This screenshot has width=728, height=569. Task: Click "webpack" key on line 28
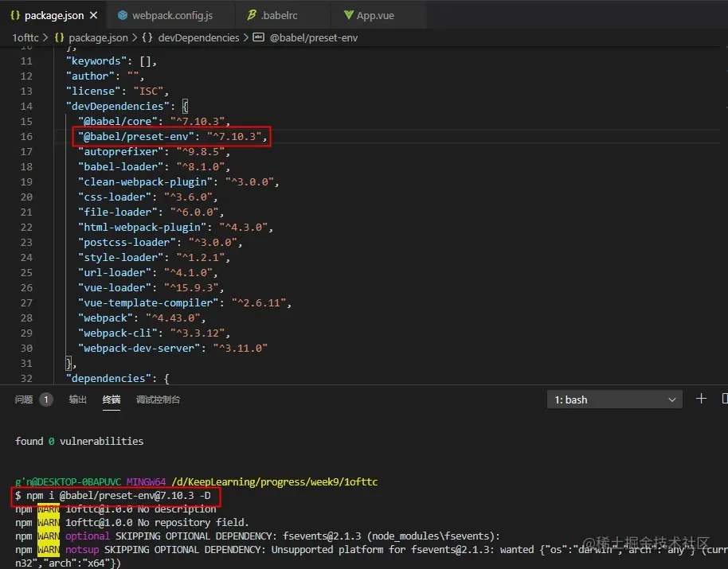tap(105, 318)
